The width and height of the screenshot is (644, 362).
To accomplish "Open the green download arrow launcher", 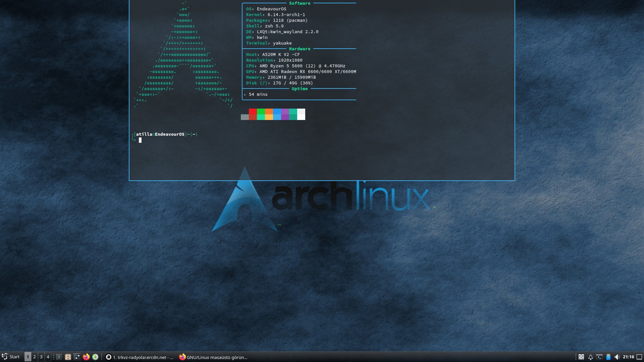I will [x=95, y=357].
